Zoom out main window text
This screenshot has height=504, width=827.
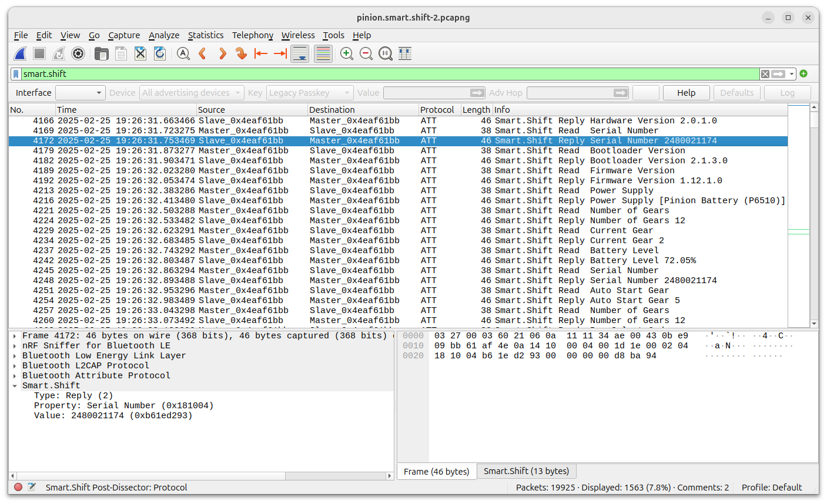pos(366,54)
